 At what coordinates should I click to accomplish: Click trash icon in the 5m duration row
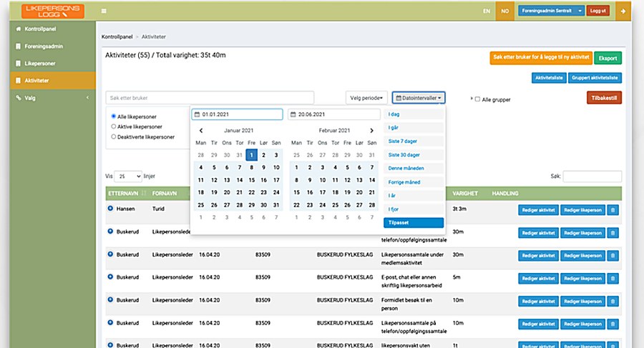(613, 279)
